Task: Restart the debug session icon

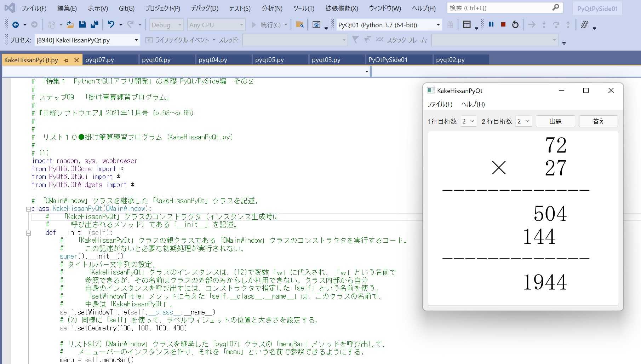Action: [515, 24]
